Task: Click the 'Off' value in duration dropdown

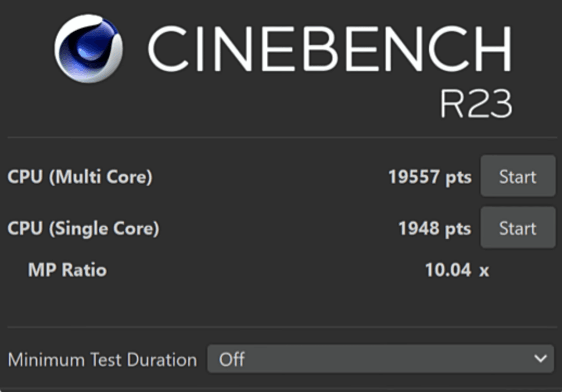Action: tap(232, 360)
